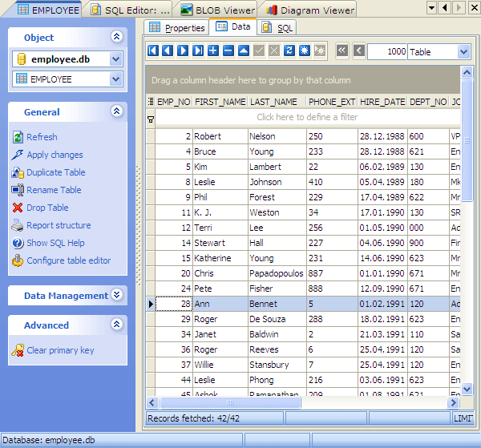
Task: Sort by the LAST_NAME column header
Action: point(277,102)
